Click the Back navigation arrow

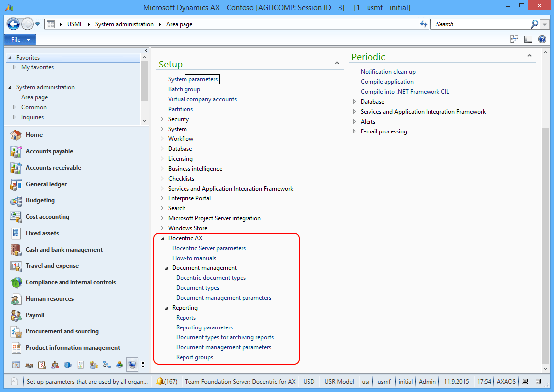13,24
